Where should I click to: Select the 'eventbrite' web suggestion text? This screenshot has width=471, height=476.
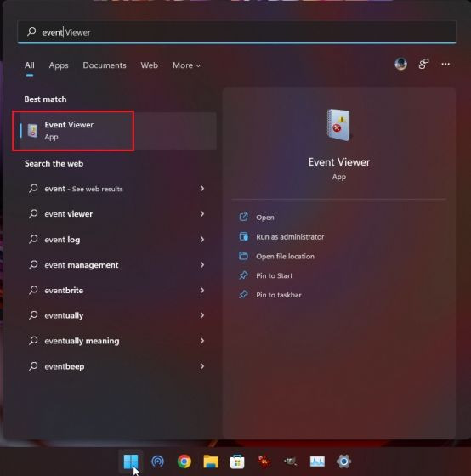[x=64, y=291]
